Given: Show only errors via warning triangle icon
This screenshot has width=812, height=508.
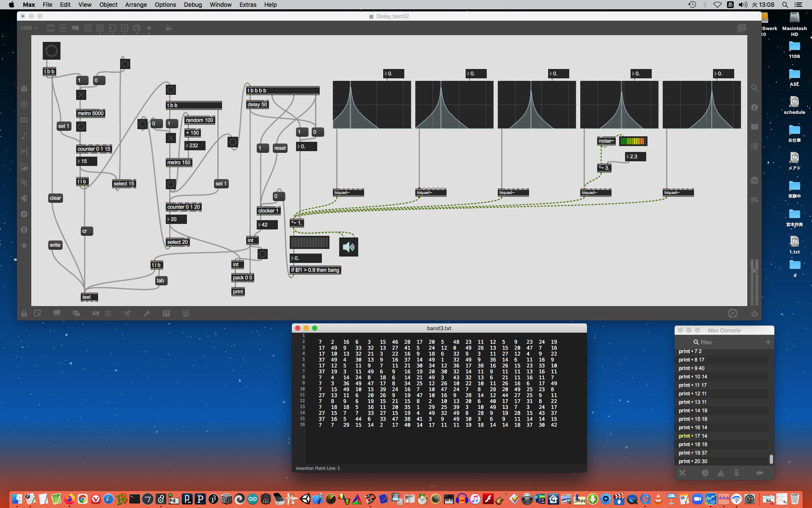Looking at the screenshot, I should click(721, 473).
